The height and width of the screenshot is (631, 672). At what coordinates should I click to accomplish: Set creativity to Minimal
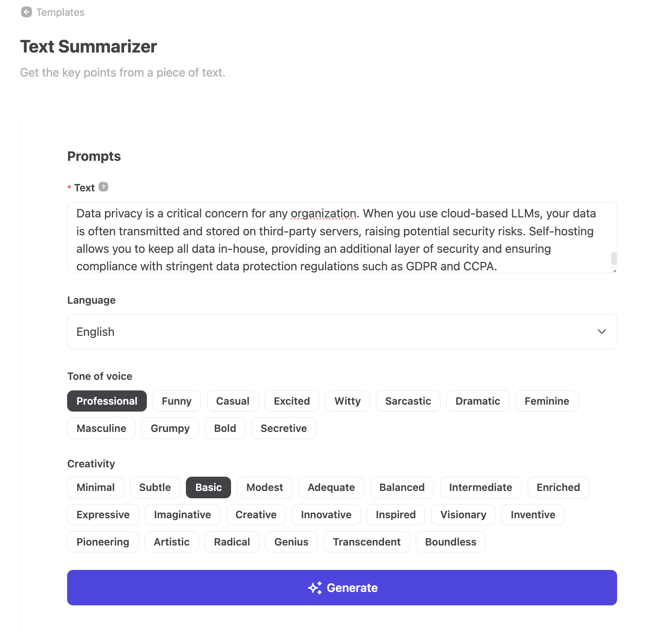[x=96, y=488]
